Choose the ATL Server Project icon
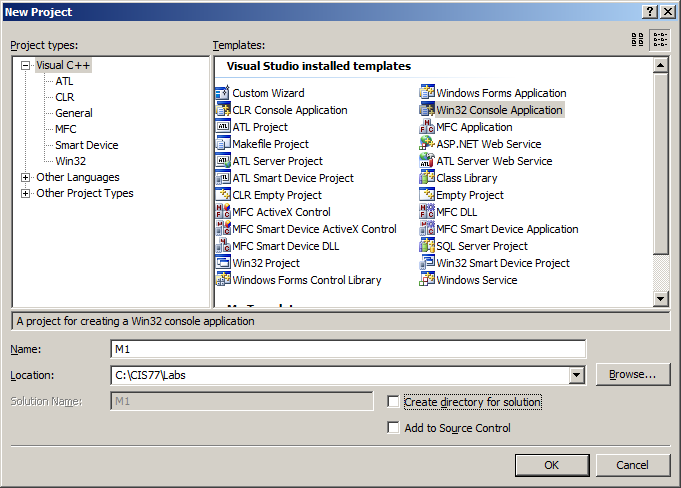 [223, 161]
